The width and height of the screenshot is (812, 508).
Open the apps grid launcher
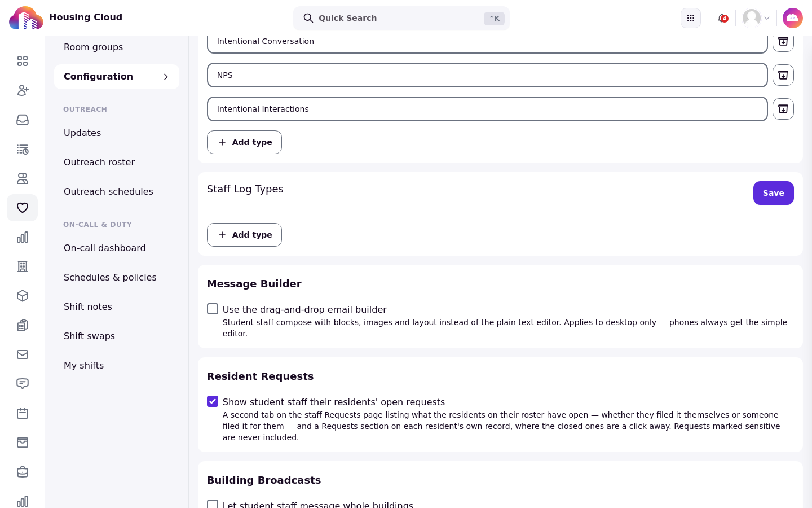click(691, 18)
